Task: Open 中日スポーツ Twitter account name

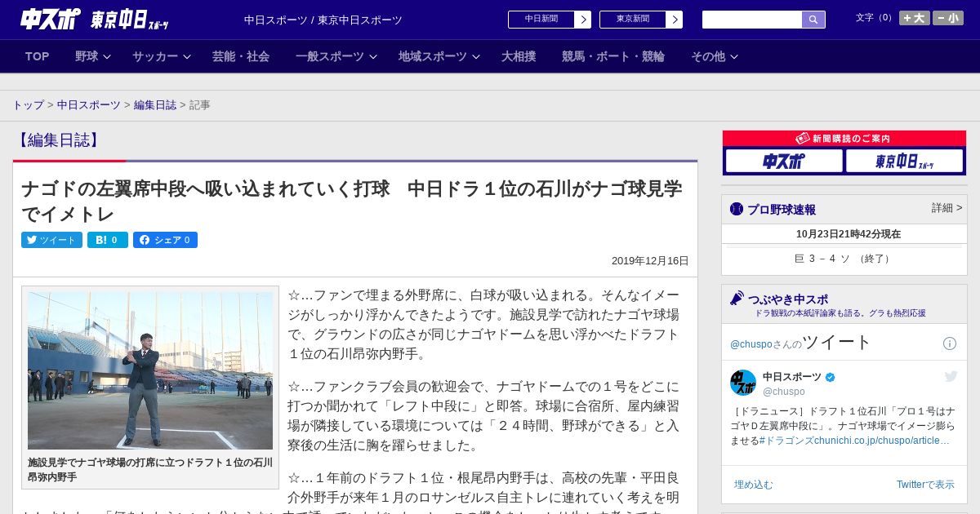Action: click(x=792, y=377)
